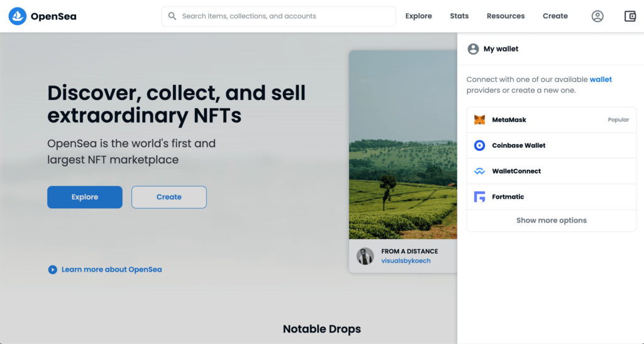Screen dimensions: 644x344
Task: Click the blue wallet link in description
Action: click(601, 79)
